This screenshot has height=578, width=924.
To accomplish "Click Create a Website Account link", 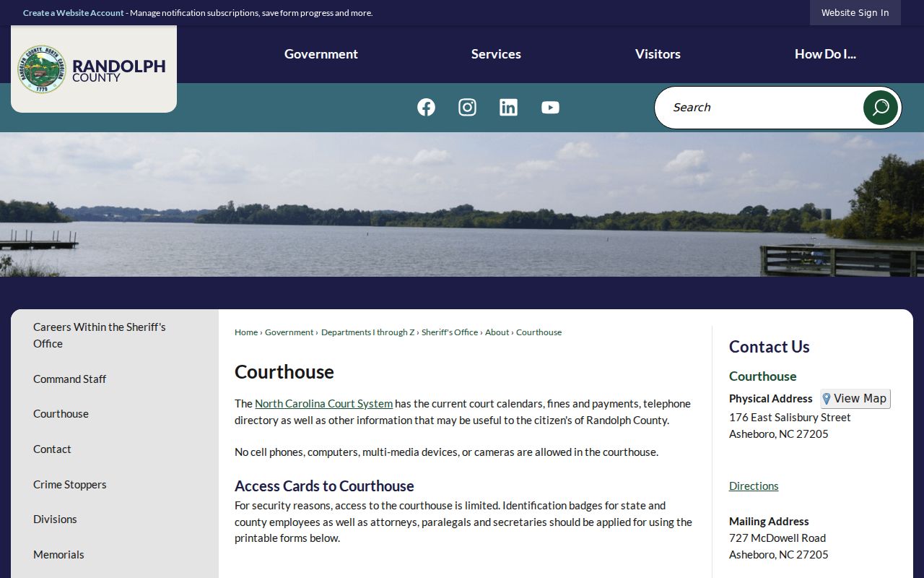I will point(74,13).
